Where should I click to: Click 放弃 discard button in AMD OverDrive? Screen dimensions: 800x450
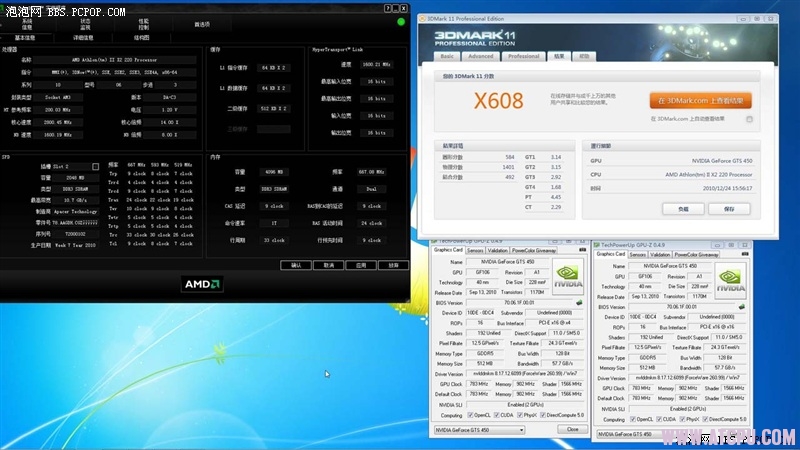393,265
